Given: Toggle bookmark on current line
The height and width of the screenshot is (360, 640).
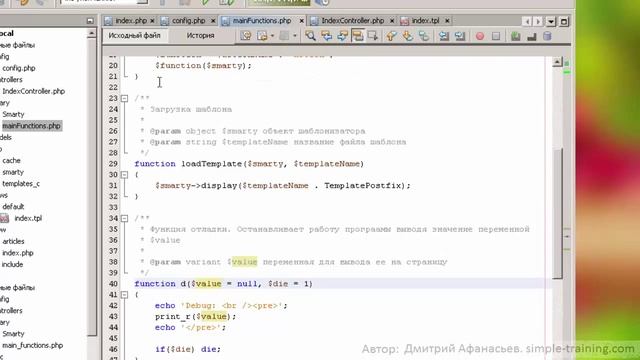Looking at the screenshot, I should [424, 36].
